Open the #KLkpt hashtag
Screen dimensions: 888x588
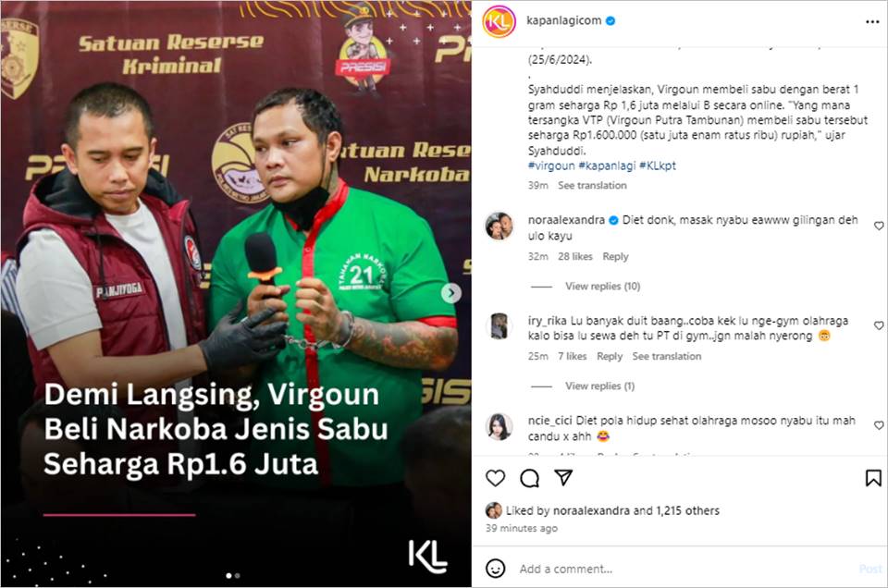click(x=658, y=165)
